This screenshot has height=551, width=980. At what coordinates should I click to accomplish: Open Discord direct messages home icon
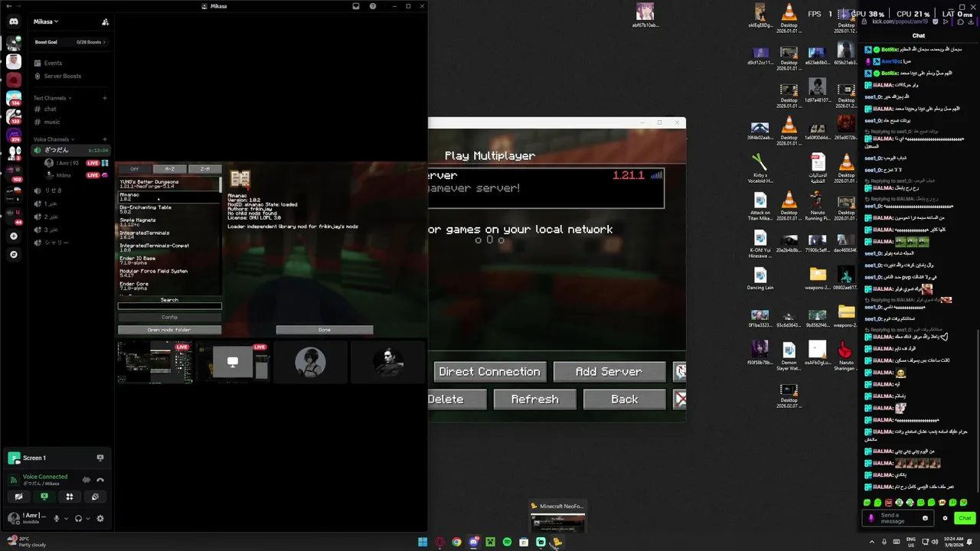pos(14,22)
